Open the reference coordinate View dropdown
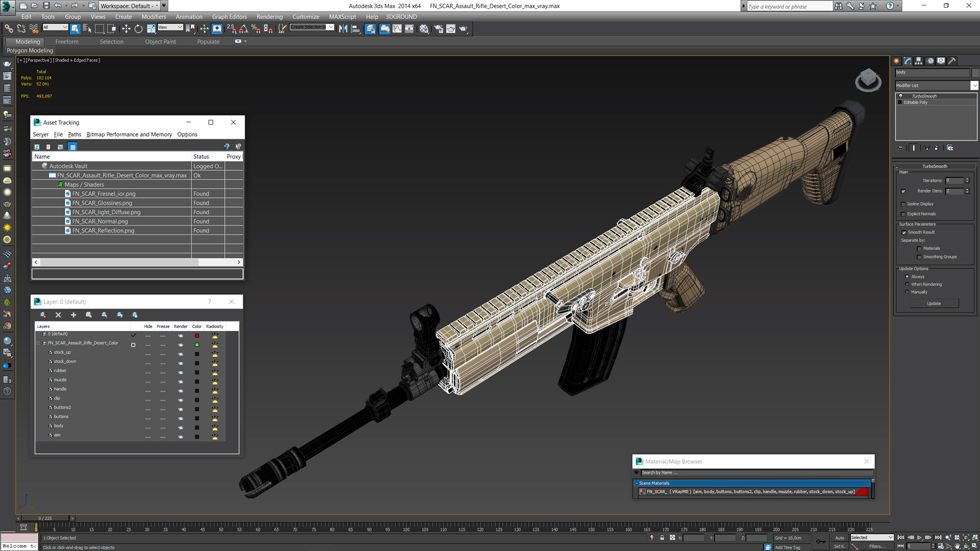The height and width of the screenshot is (551, 980). click(170, 28)
